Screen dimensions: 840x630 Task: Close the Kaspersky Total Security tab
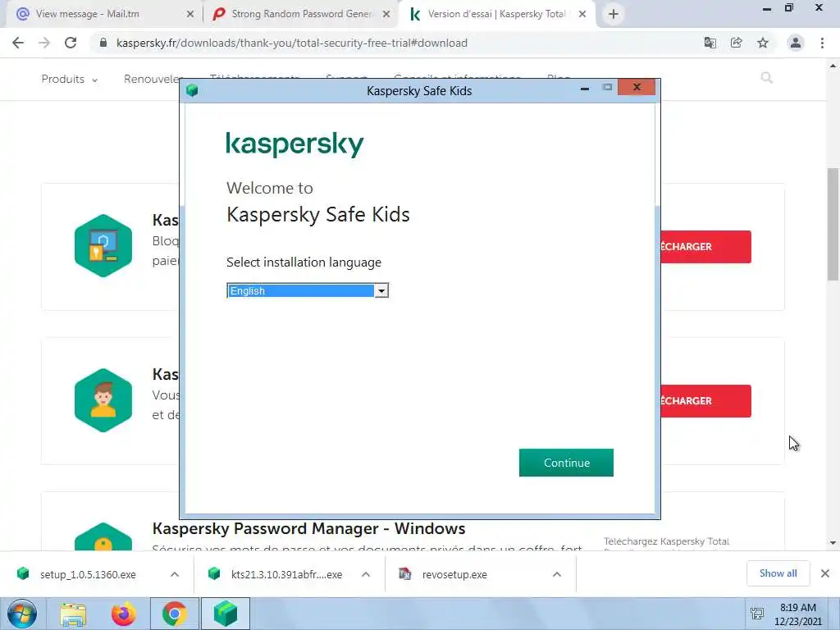tap(582, 15)
